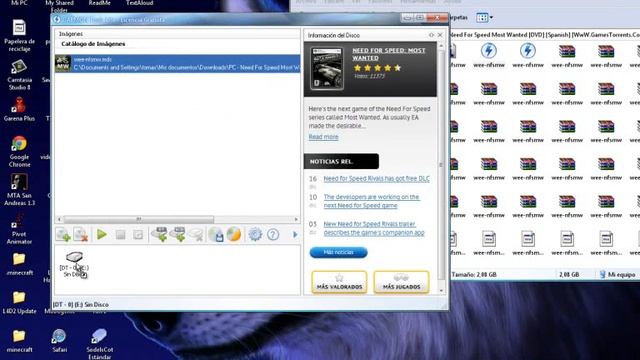Click the Imágenes panel label

point(71,34)
